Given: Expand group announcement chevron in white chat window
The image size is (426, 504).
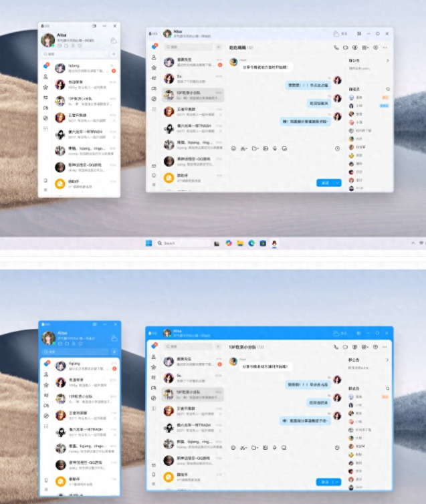Looking at the screenshot, I should click(388, 60).
